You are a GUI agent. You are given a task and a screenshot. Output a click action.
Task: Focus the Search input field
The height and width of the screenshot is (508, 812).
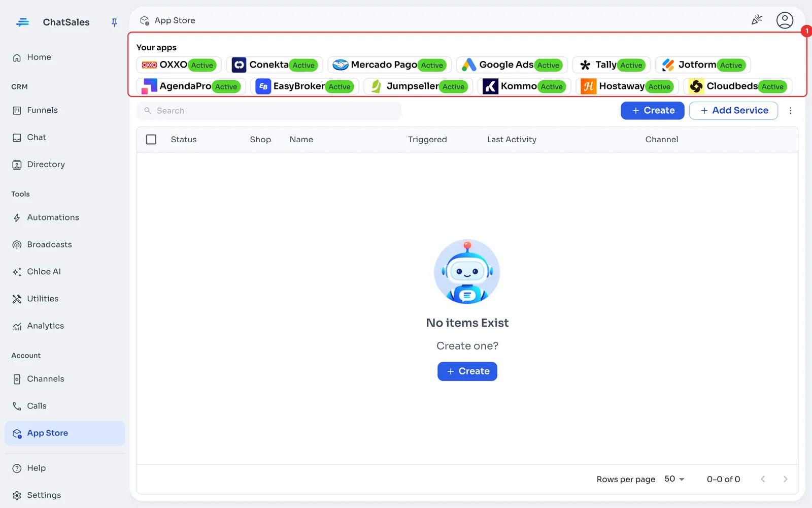[269, 111]
